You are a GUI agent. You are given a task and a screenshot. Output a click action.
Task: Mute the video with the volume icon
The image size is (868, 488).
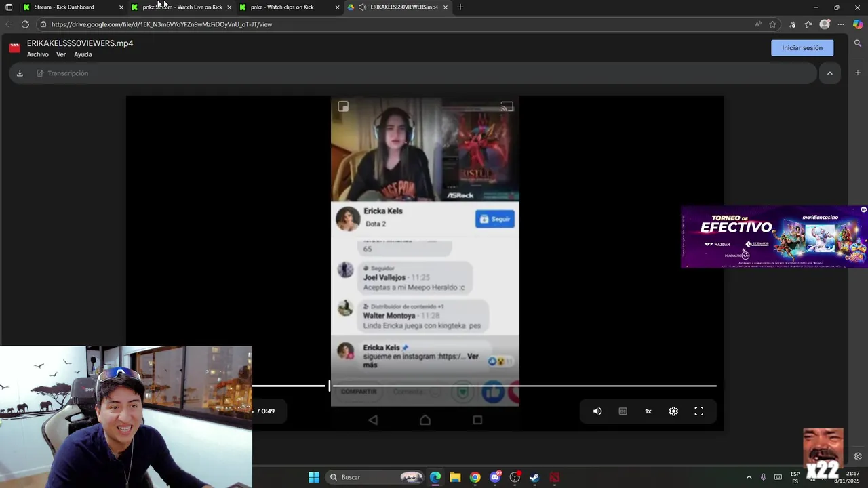[597, 411]
